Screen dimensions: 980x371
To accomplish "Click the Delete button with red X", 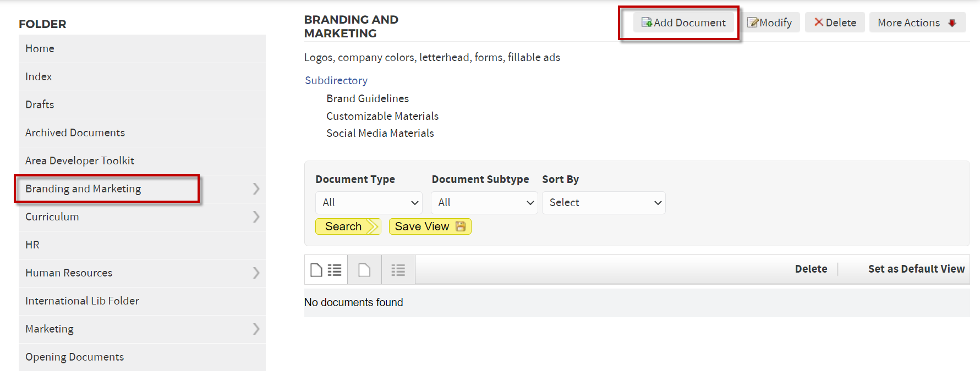I will click(x=835, y=23).
